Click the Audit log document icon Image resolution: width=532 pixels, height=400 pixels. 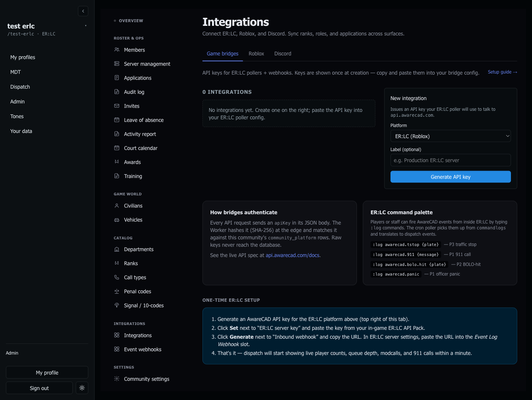[x=117, y=92]
